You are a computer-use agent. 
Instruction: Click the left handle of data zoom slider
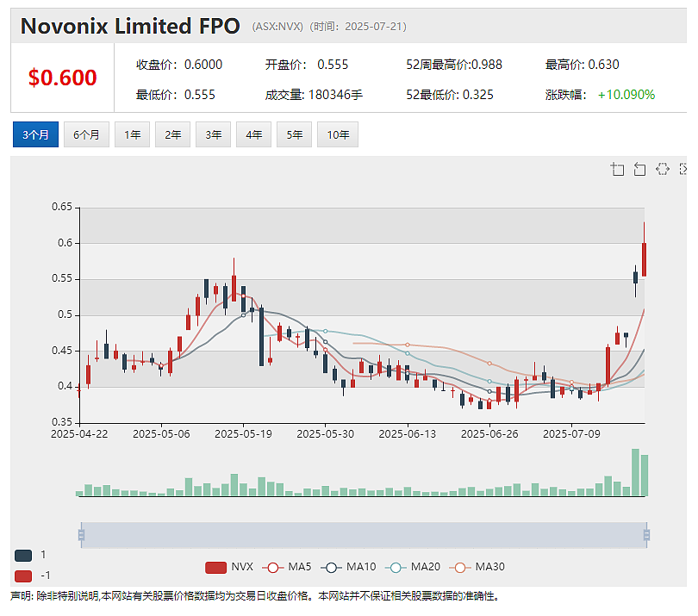pos(81,534)
